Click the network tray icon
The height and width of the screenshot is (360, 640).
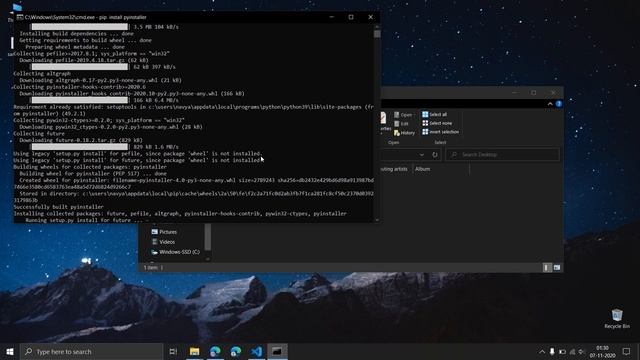(572, 352)
